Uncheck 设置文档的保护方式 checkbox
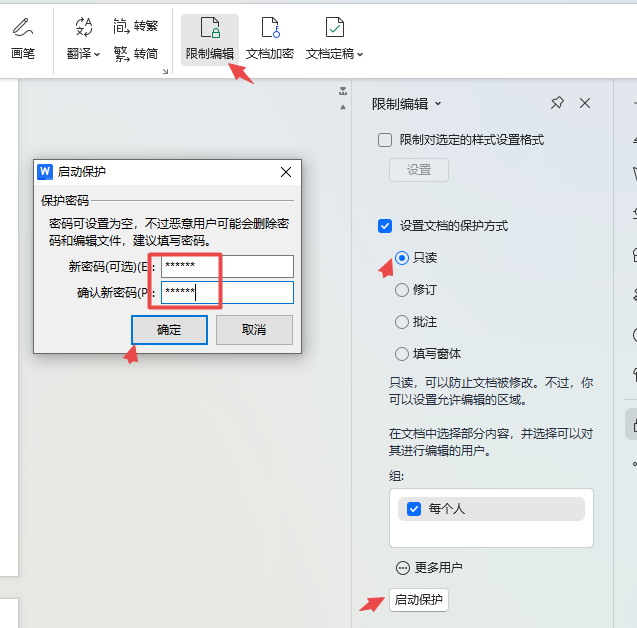Screen dimensions: 637x628 385,226
